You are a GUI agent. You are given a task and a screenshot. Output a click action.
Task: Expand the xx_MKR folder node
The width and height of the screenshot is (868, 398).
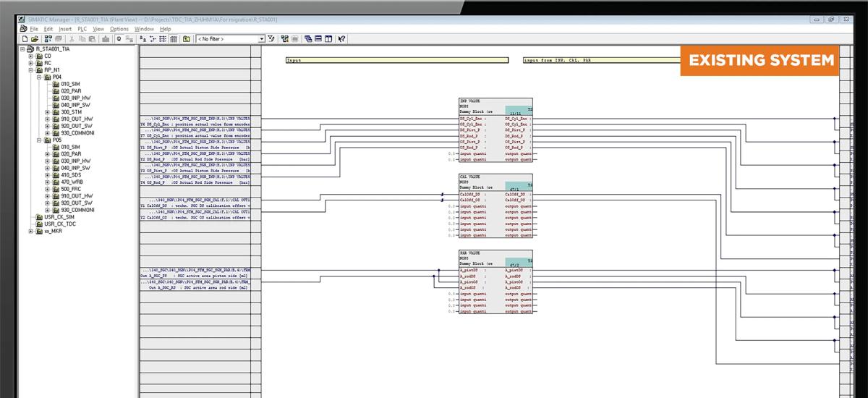pos(30,232)
